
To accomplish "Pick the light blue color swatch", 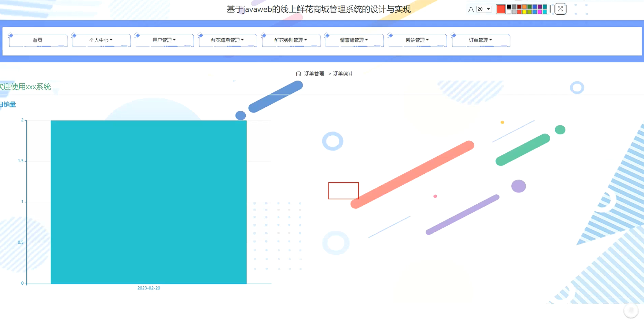I will tap(535, 12).
